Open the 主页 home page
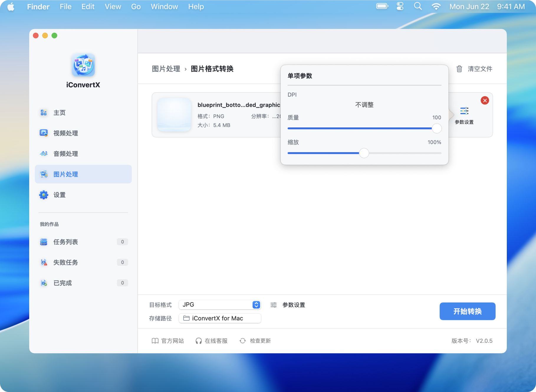This screenshot has height=392, width=536. (x=83, y=113)
